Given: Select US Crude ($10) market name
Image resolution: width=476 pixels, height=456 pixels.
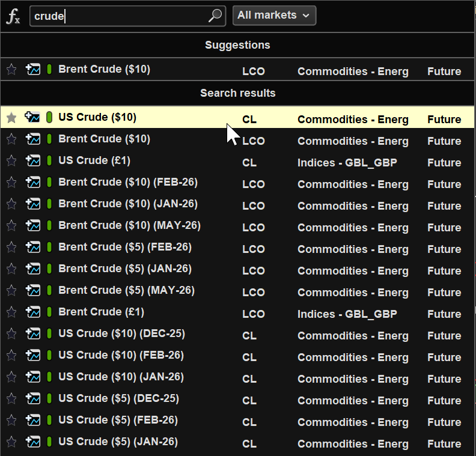Looking at the screenshot, I should point(97,117).
